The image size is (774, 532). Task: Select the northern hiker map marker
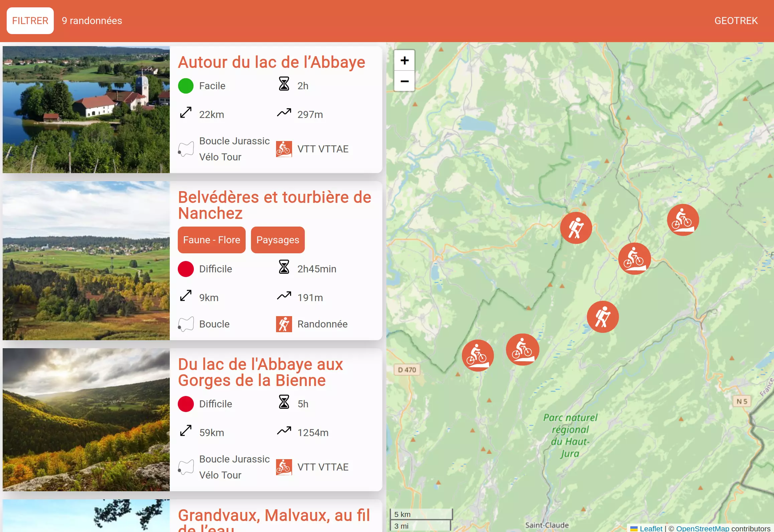[576, 228]
